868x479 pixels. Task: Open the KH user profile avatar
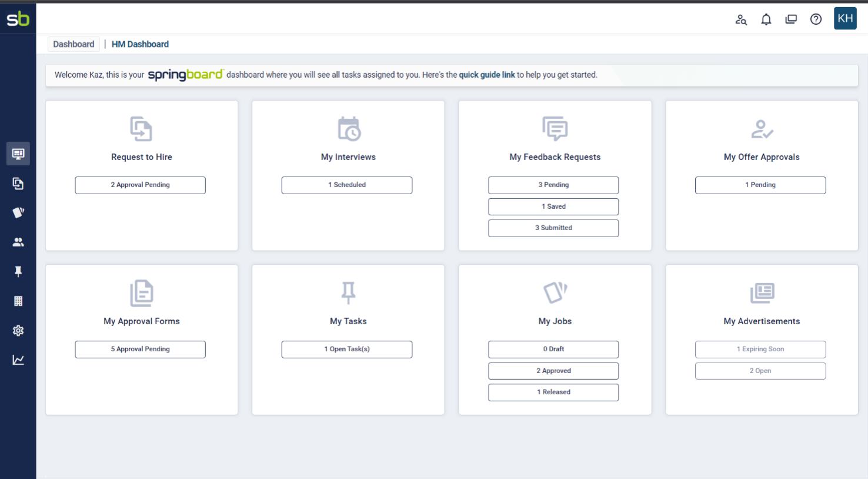pyautogui.click(x=845, y=18)
